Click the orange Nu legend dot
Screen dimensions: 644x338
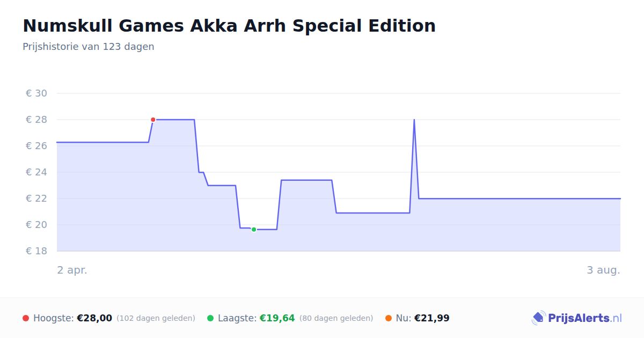point(389,318)
